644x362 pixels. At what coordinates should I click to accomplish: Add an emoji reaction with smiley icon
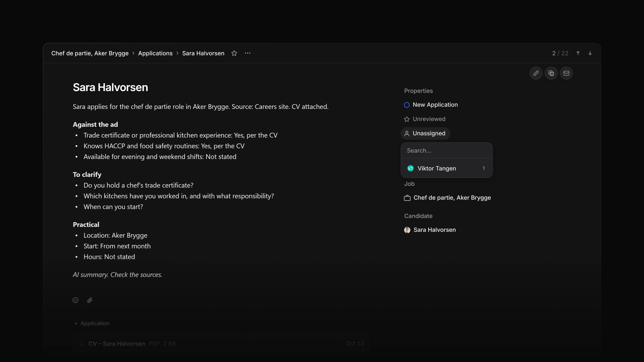tap(75, 300)
